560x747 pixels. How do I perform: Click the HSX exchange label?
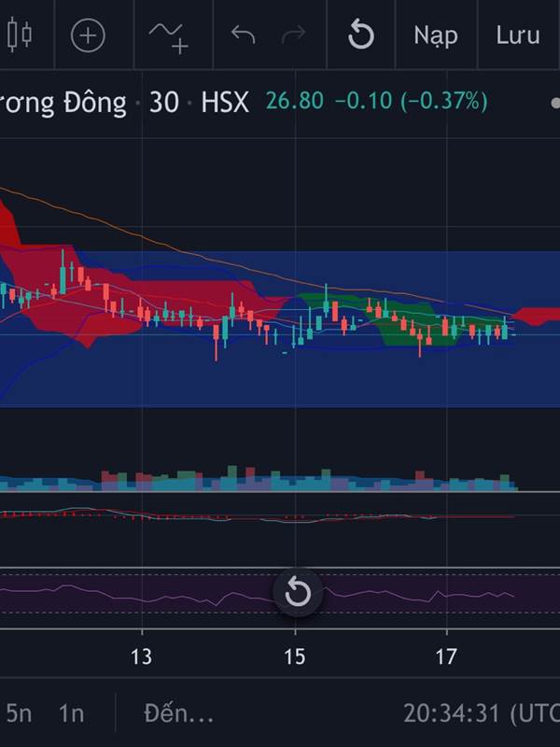pyautogui.click(x=225, y=102)
